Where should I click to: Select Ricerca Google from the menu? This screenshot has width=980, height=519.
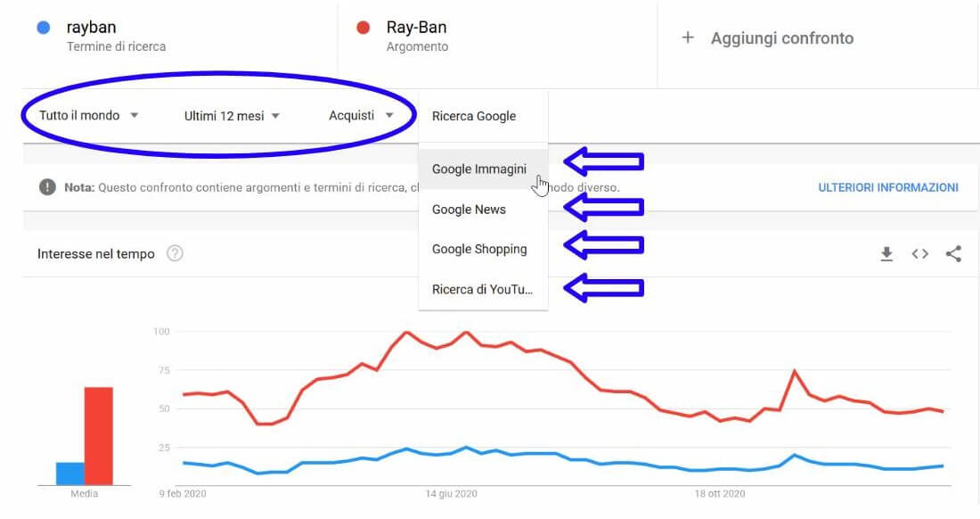pyautogui.click(x=483, y=116)
